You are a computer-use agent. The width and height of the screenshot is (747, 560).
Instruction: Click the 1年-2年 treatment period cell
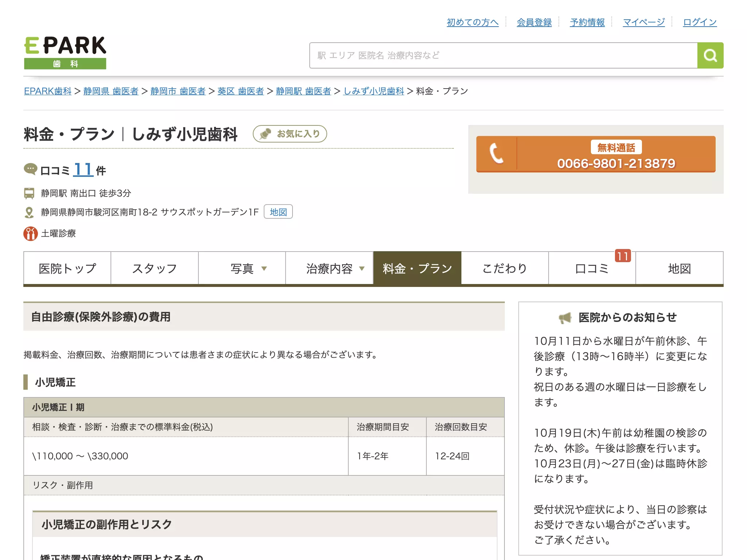tap(387, 456)
